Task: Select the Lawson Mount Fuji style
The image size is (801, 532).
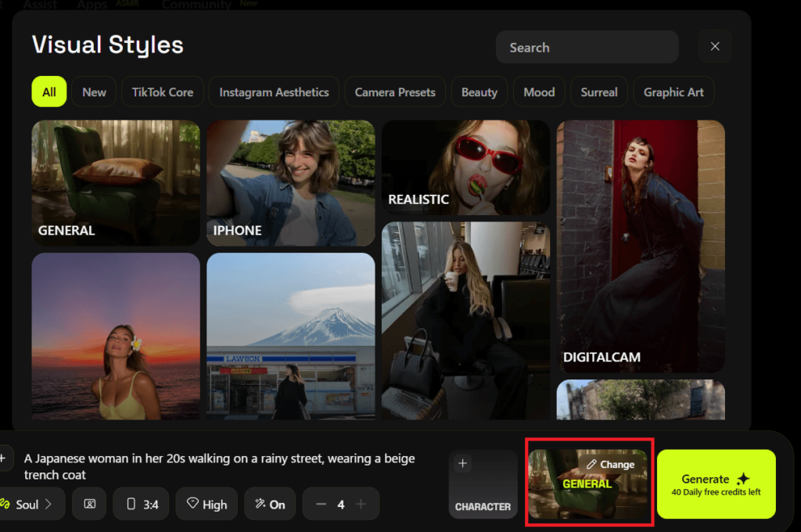Action: pyautogui.click(x=291, y=336)
